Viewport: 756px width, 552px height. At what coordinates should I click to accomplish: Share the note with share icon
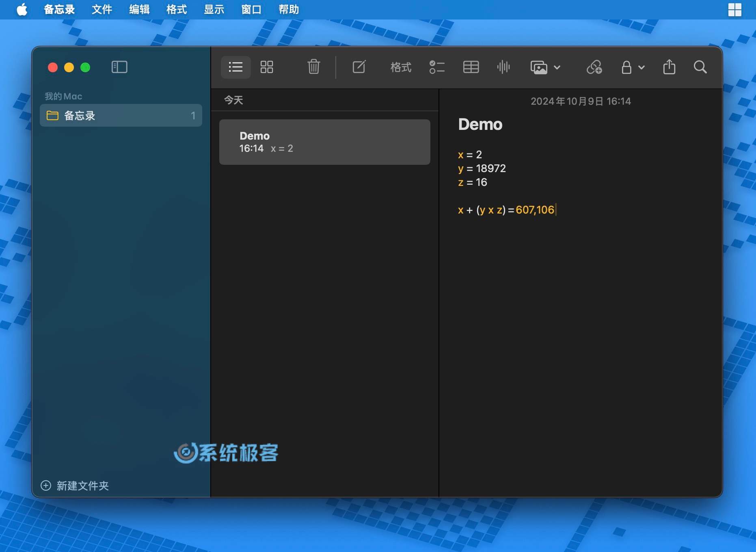click(x=669, y=67)
